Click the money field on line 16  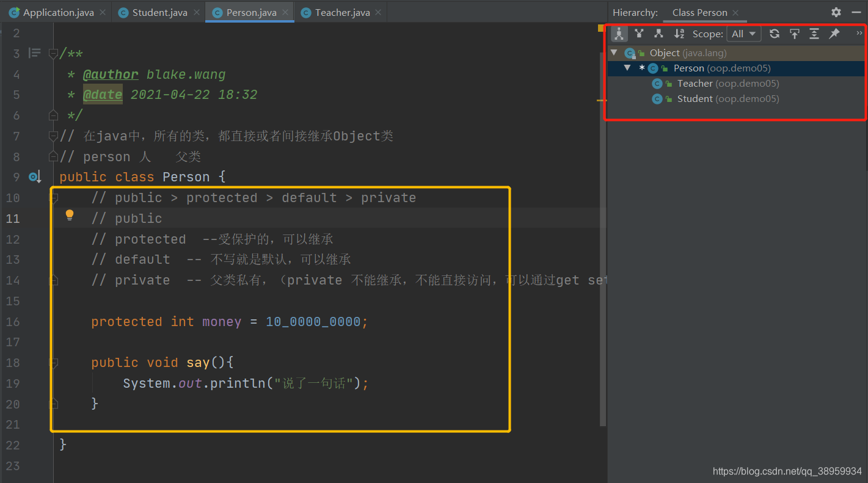[222, 322]
